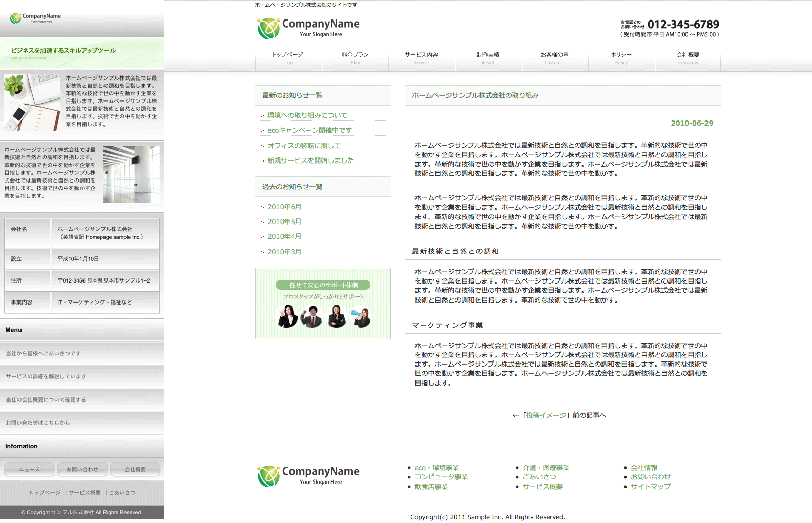Click the office hallway photo thumbnail
Viewport: 812px width, 523px height.
click(x=131, y=174)
